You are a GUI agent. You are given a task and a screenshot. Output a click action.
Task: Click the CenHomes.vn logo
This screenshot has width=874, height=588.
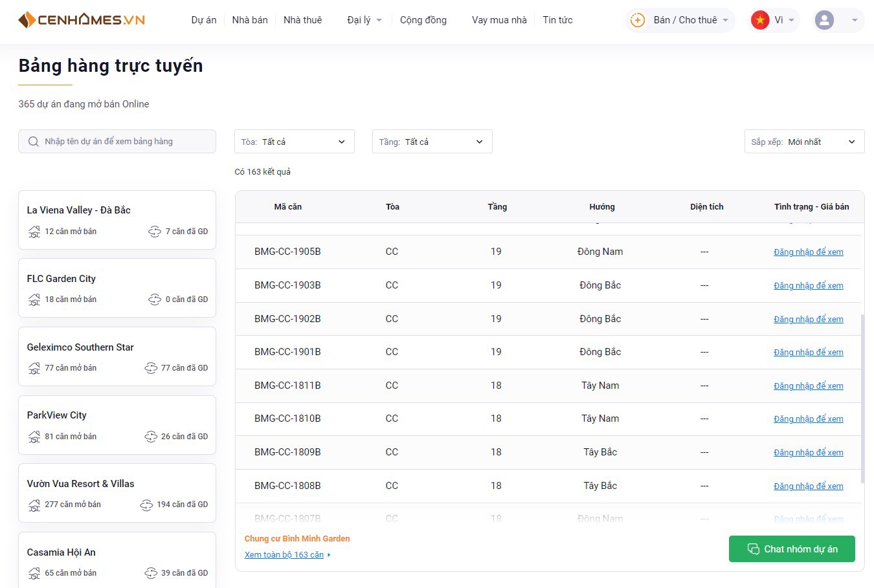pos(82,20)
